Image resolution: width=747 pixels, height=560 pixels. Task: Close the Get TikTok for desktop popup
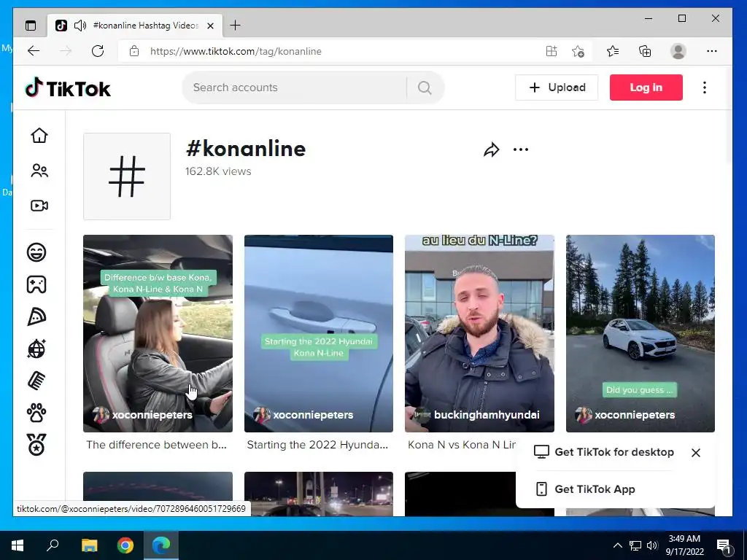695,453
